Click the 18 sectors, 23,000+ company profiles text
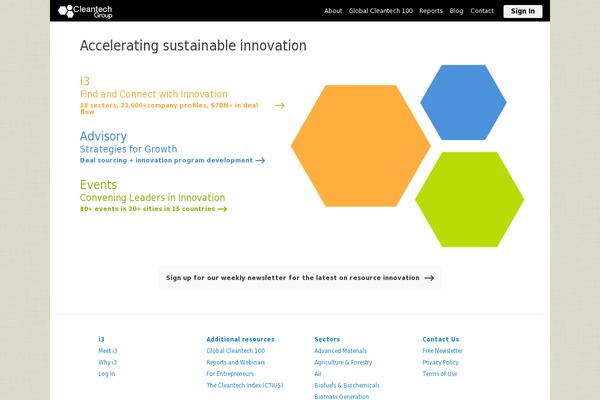 (169, 108)
